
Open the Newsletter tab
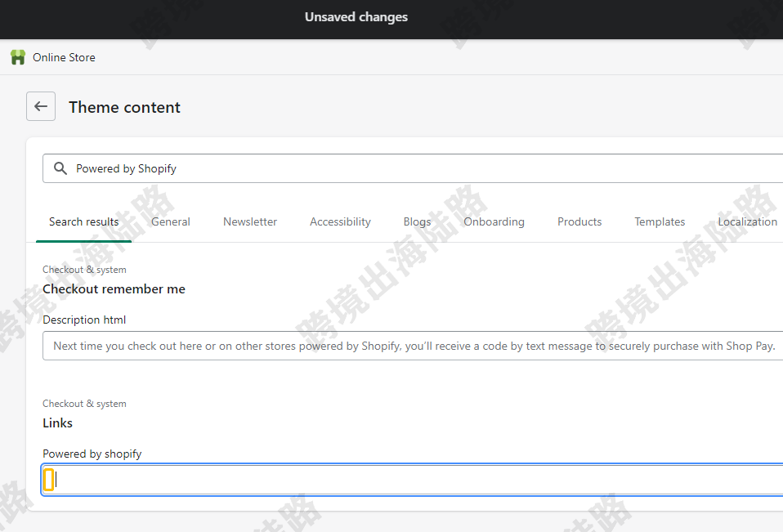(250, 221)
